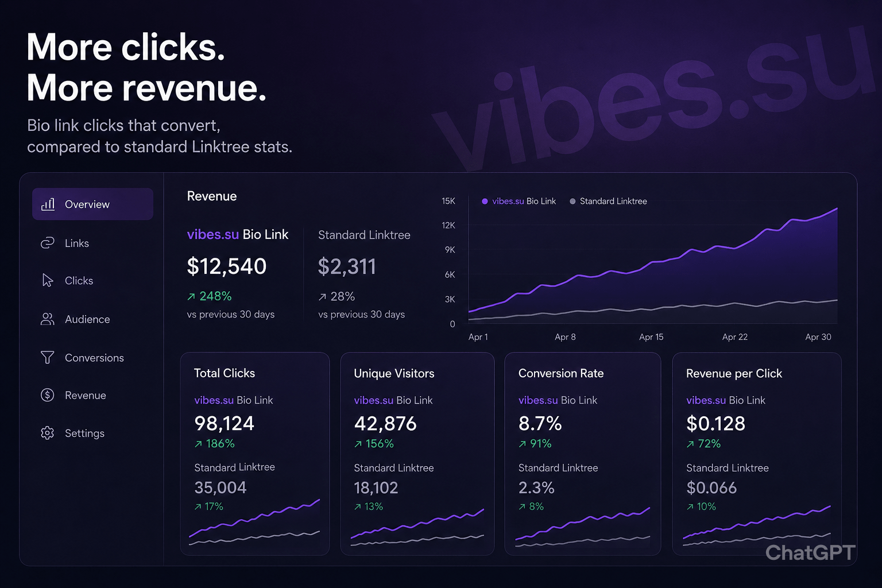The image size is (882, 588).
Task: Click the up arrow next to 91%
Action: pos(522,444)
